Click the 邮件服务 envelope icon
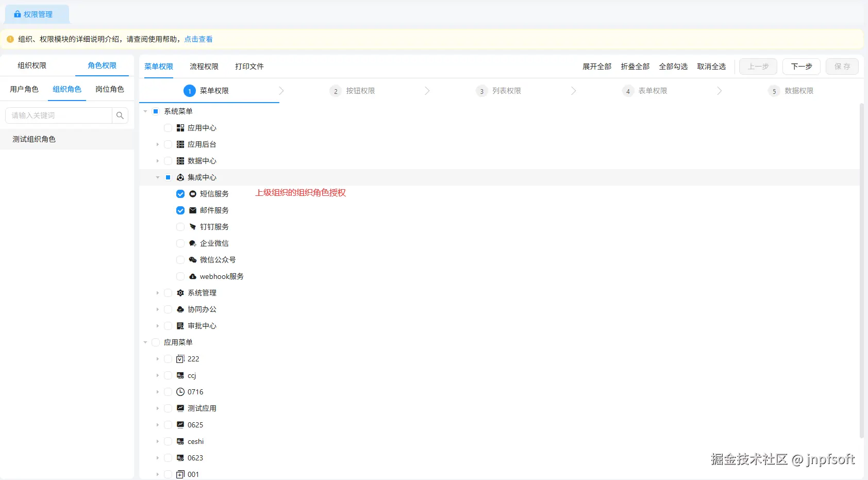The height and width of the screenshot is (480, 868). pos(193,210)
